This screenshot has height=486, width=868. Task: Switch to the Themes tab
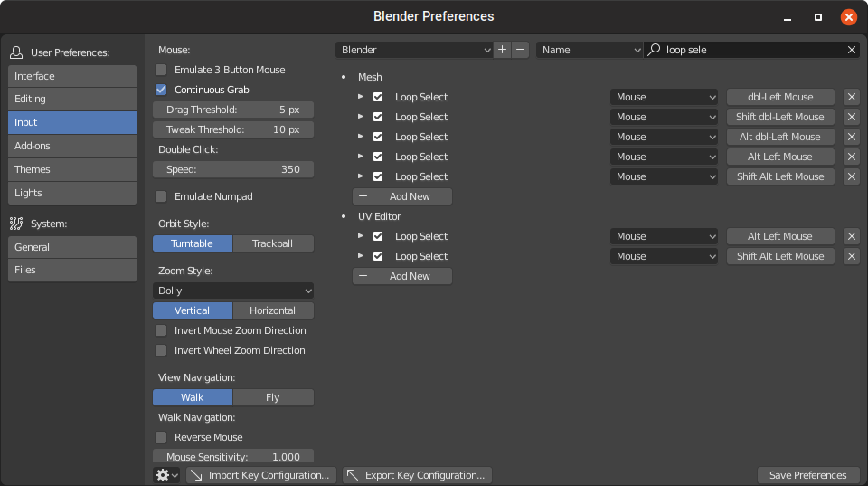pyautogui.click(x=72, y=169)
